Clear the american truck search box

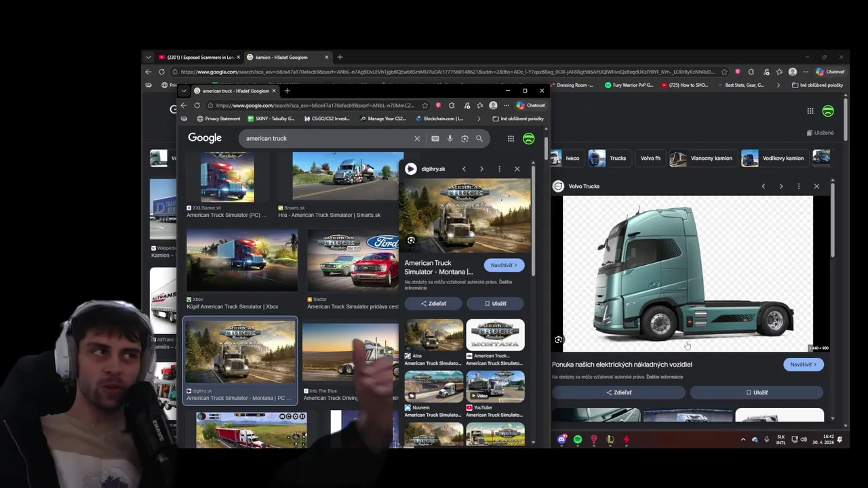[417, 138]
